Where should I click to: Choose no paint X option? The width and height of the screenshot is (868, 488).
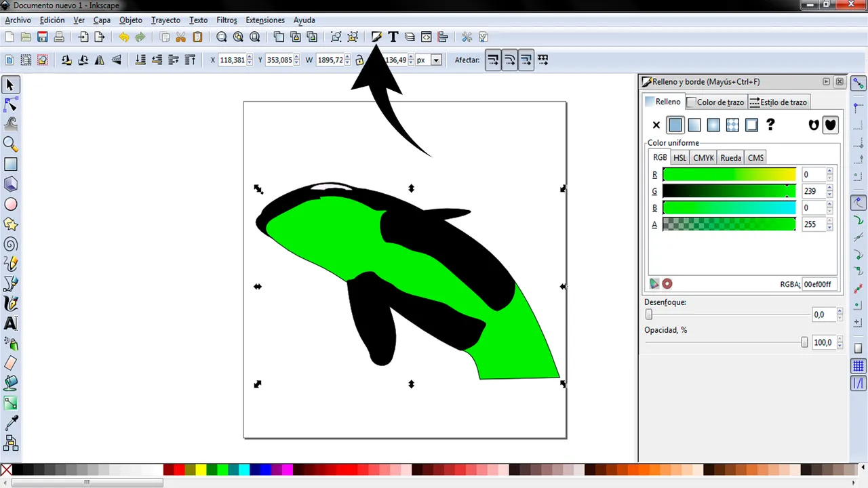(x=656, y=125)
